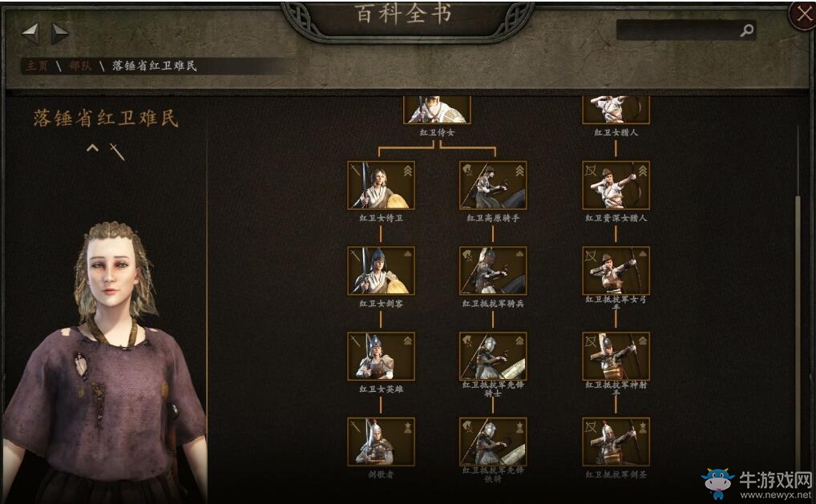Select the 红卫抵抗军骑兵 troop card

pos(493,271)
